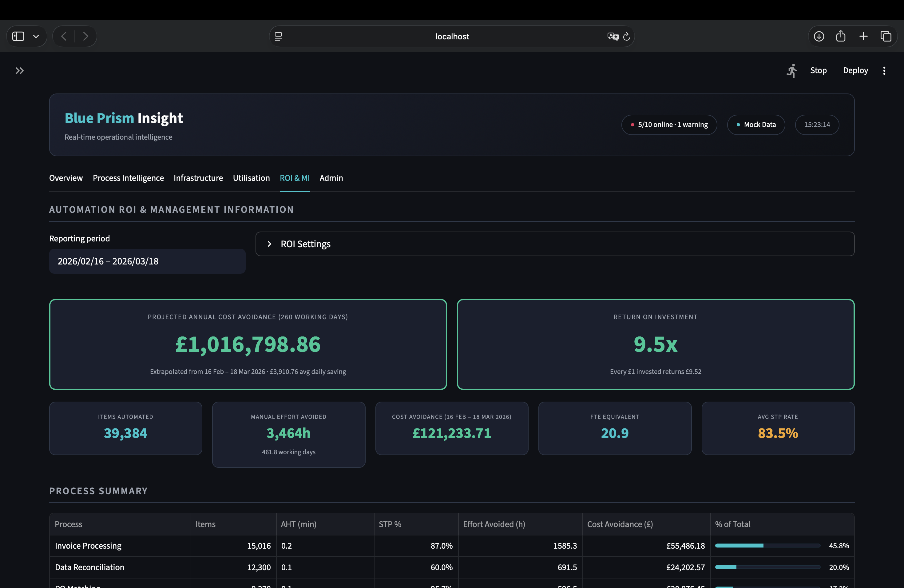Open the sidebar view dropdown chevron
Image resolution: width=904 pixels, height=588 pixels.
pos(36,36)
